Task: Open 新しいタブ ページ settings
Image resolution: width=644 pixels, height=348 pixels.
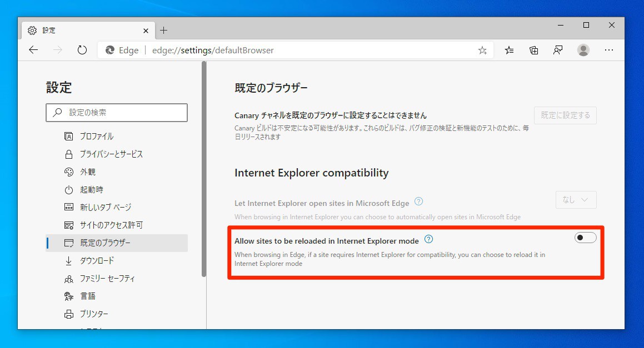Action: tap(117, 207)
